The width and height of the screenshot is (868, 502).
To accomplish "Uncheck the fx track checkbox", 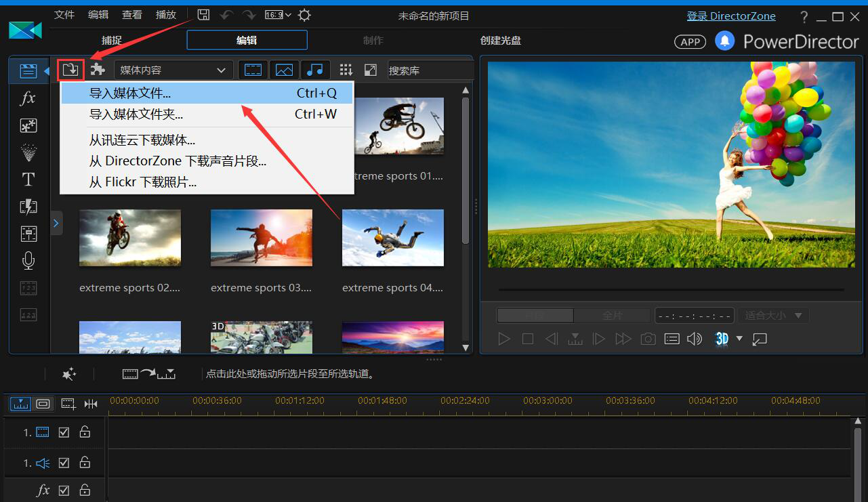I will (x=63, y=490).
